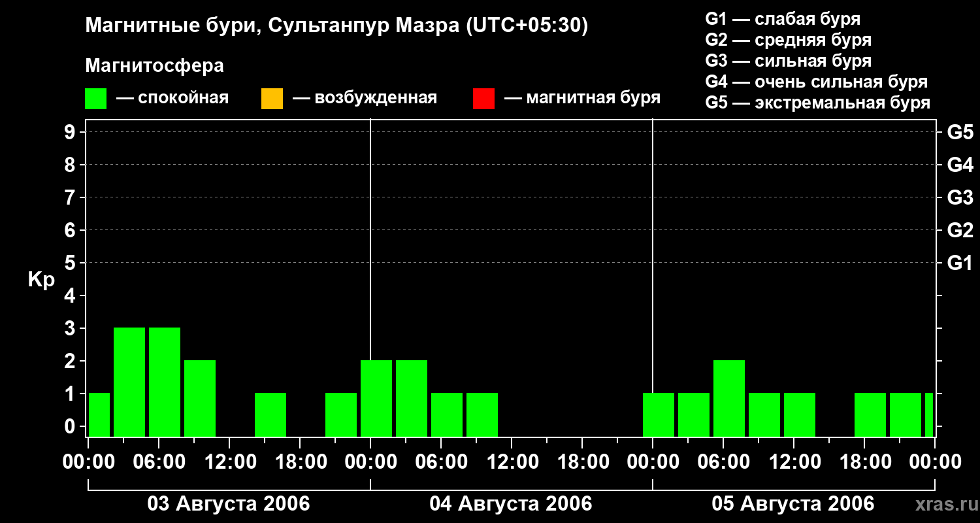Click the G4 label on the right axis
The height and width of the screenshot is (523, 980).
960,165
